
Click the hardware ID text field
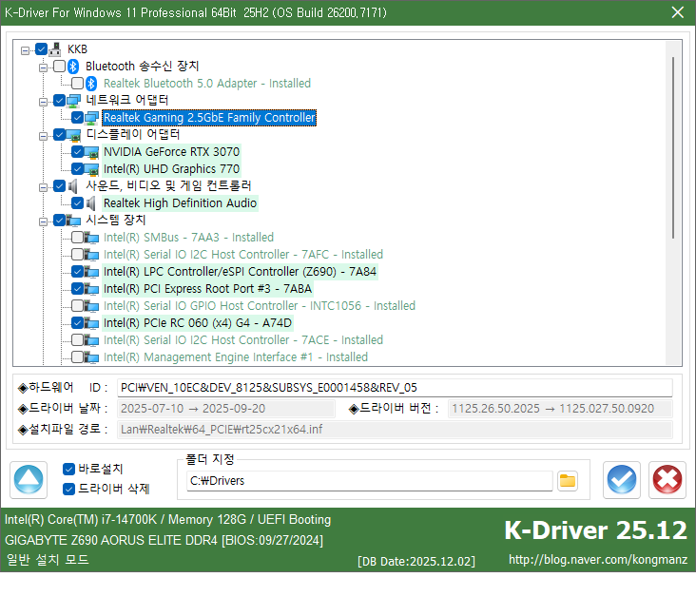pyautogui.click(x=395, y=388)
